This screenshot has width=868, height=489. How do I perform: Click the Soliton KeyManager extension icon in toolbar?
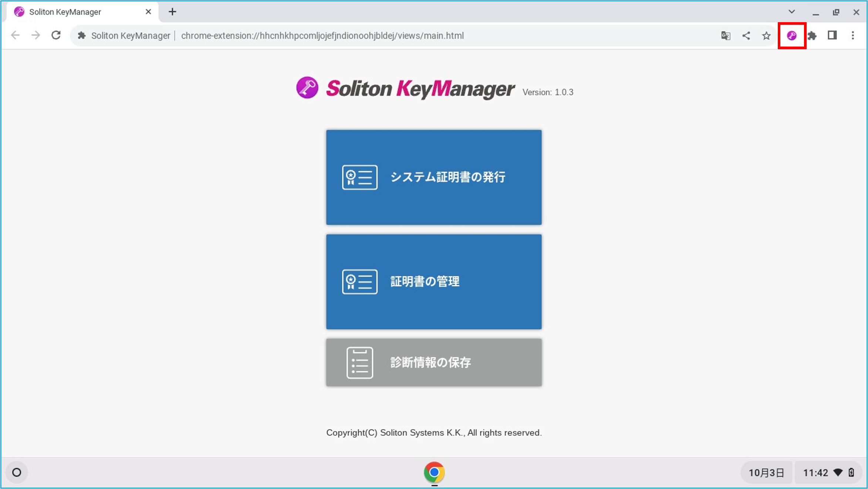point(791,35)
